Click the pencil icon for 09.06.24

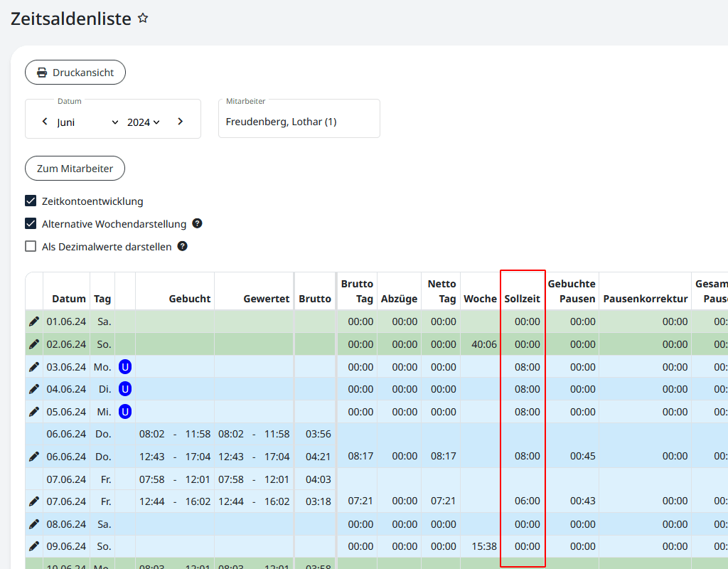(x=34, y=546)
